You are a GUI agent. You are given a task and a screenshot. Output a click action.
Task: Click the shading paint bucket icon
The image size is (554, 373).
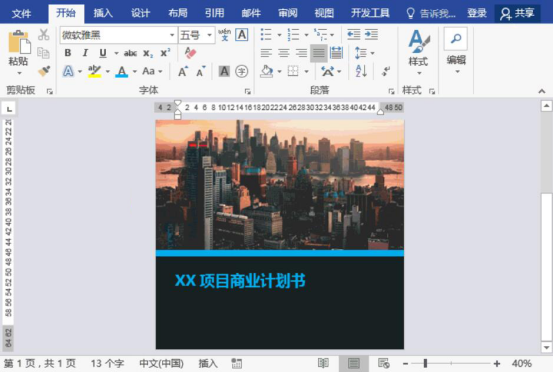(x=267, y=71)
